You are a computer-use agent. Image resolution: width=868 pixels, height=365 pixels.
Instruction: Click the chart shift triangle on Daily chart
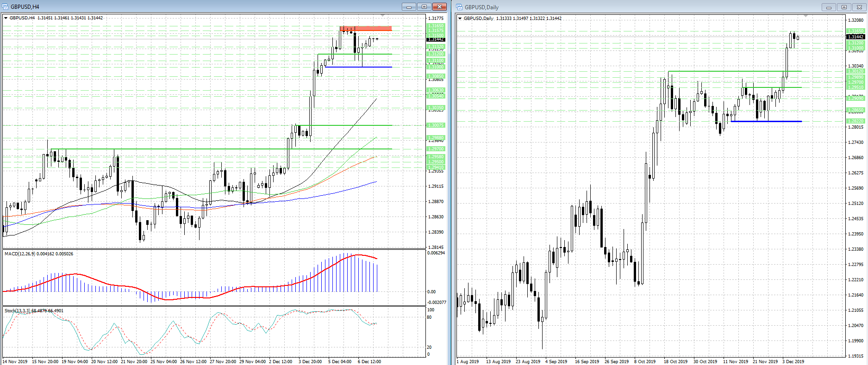[x=806, y=16]
